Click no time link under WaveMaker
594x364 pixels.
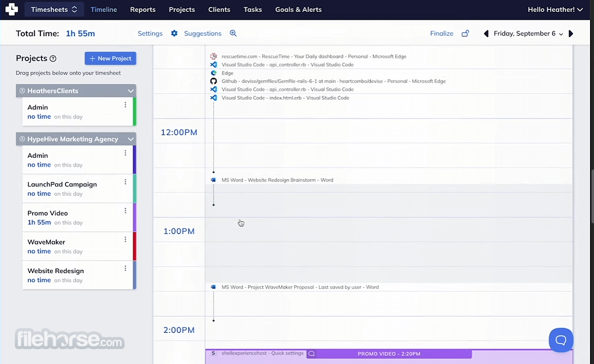coord(39,251)
